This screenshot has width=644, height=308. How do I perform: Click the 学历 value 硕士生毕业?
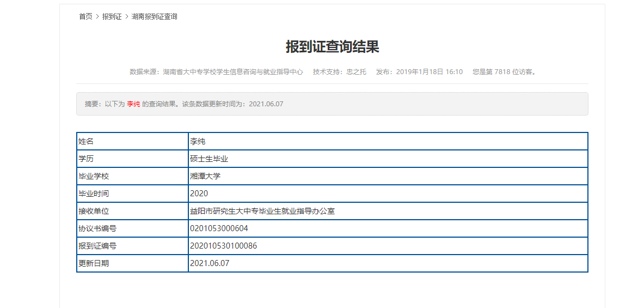tap(209, 159)
